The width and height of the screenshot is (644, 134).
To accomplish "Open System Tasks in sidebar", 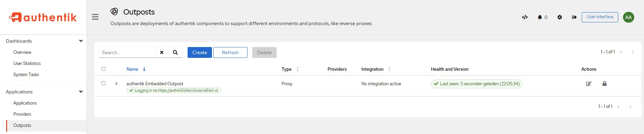I will 26,74.
